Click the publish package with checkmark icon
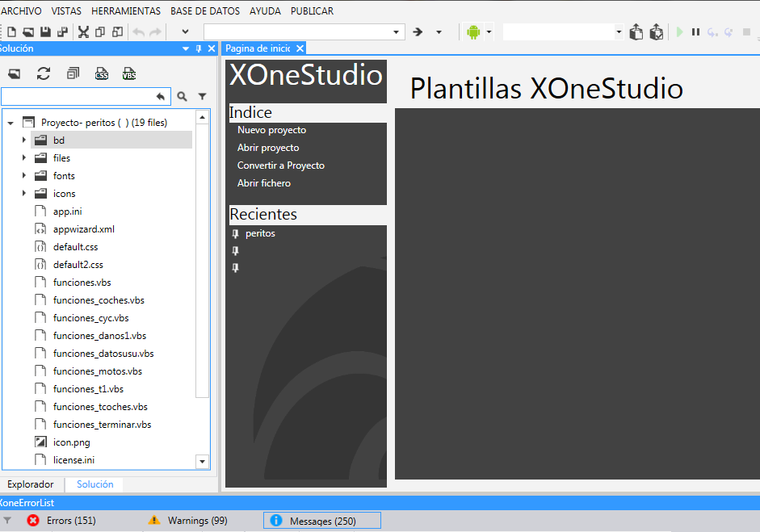 pos(657,32)
